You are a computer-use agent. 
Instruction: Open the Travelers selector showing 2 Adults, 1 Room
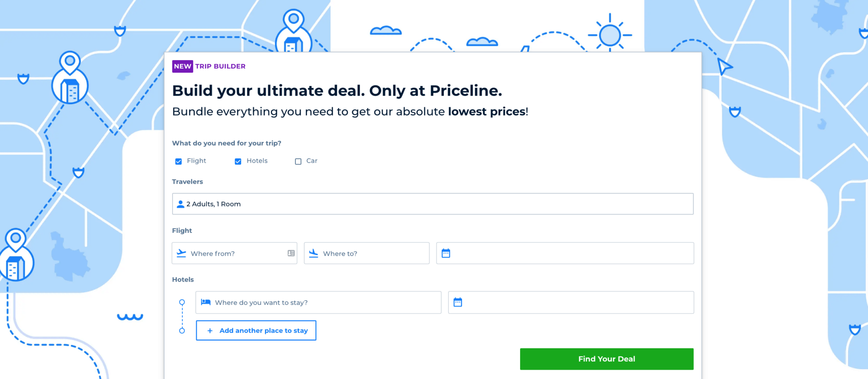(432, 204)
